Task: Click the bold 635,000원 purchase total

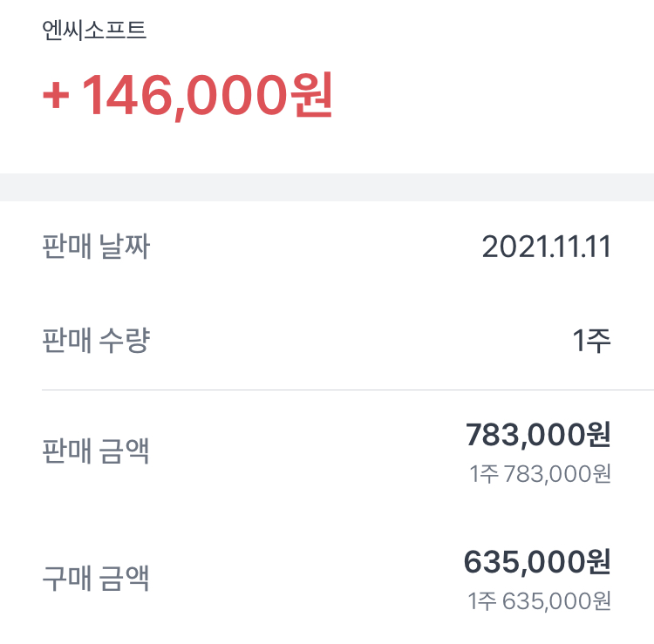Action: tap(537, 562)
